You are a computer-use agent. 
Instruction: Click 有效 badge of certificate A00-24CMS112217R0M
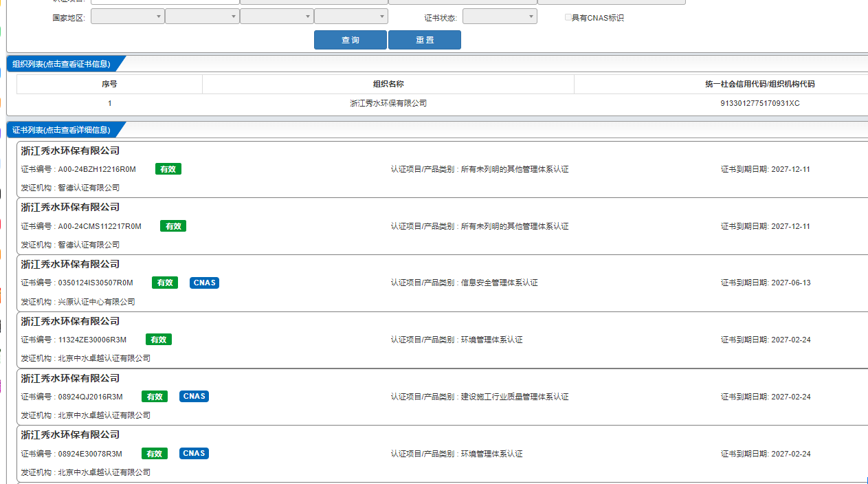click(x=173, y=226)
